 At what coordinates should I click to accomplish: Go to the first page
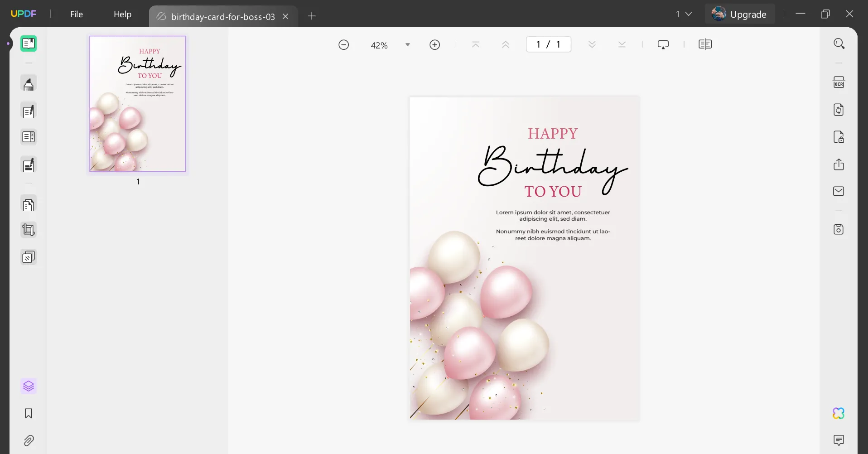tap(476, 44)
